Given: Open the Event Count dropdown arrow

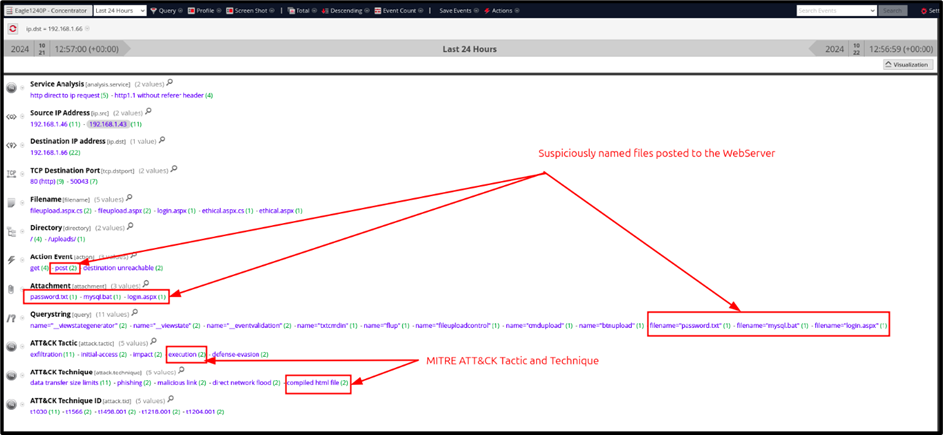Looking at the screenshot, I should [x=421, y=11].
